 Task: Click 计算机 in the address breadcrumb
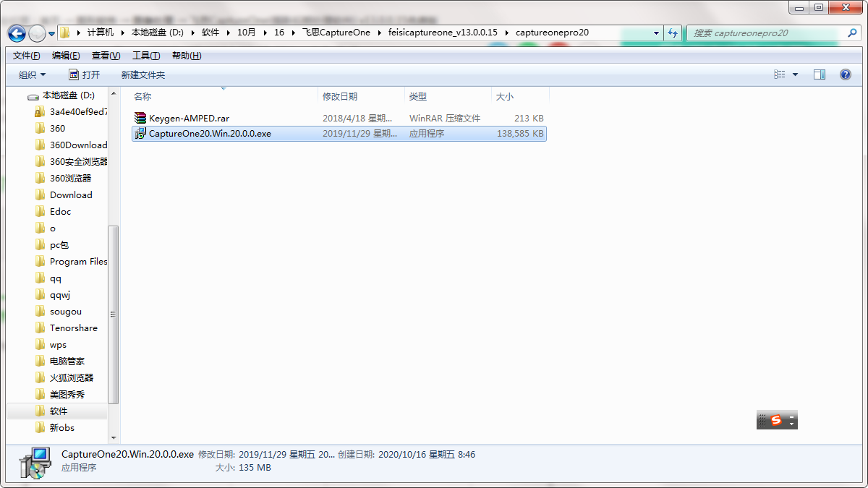100,33
